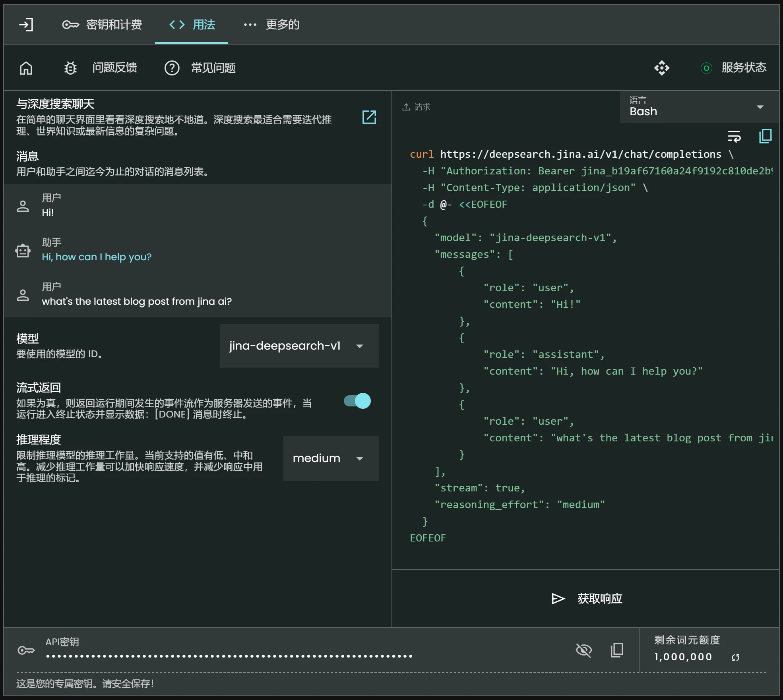Click the API密钥 masked key field
The width and height of the screenshot is (783, 700).
click(x=229, y=656)
